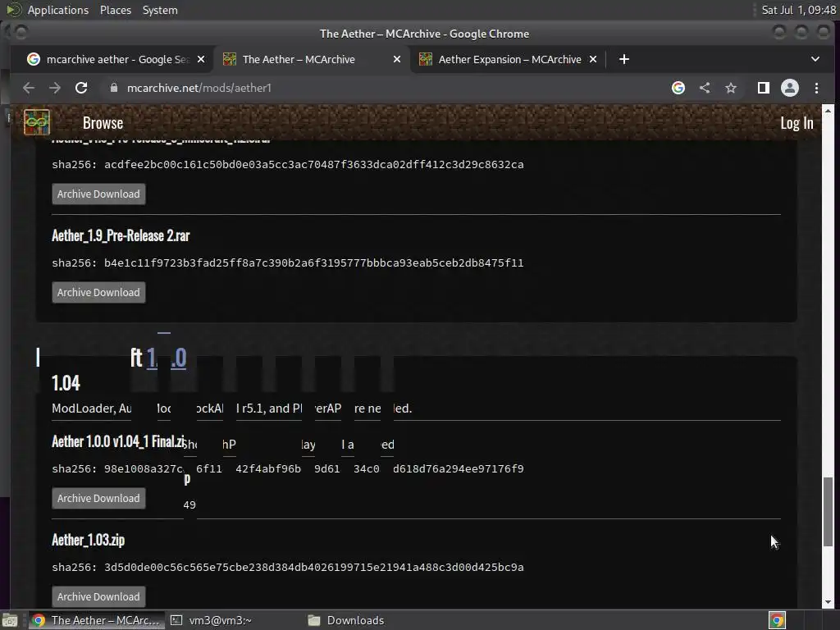
Task: Click the Chrome icon in the bottom-right tray
Action: (777, 620)
